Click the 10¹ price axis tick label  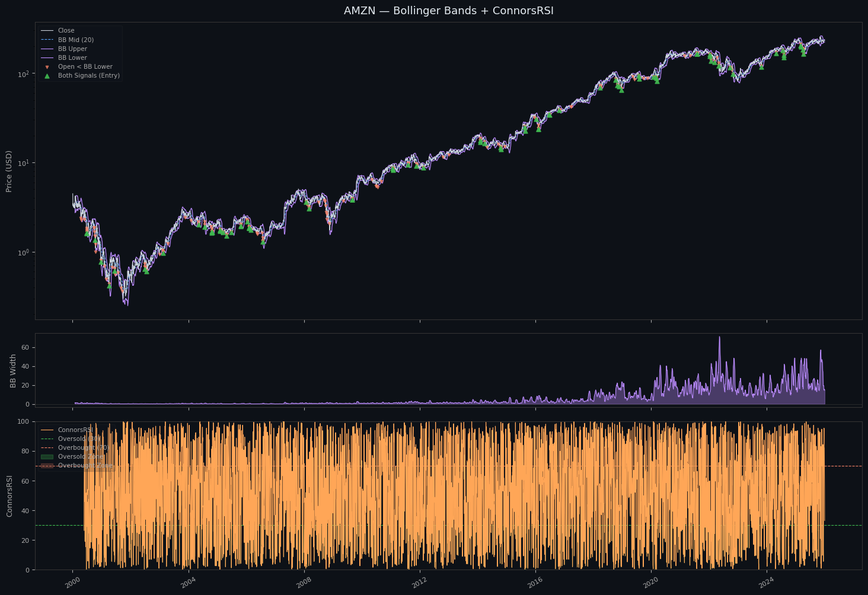(x=24, y=163)
